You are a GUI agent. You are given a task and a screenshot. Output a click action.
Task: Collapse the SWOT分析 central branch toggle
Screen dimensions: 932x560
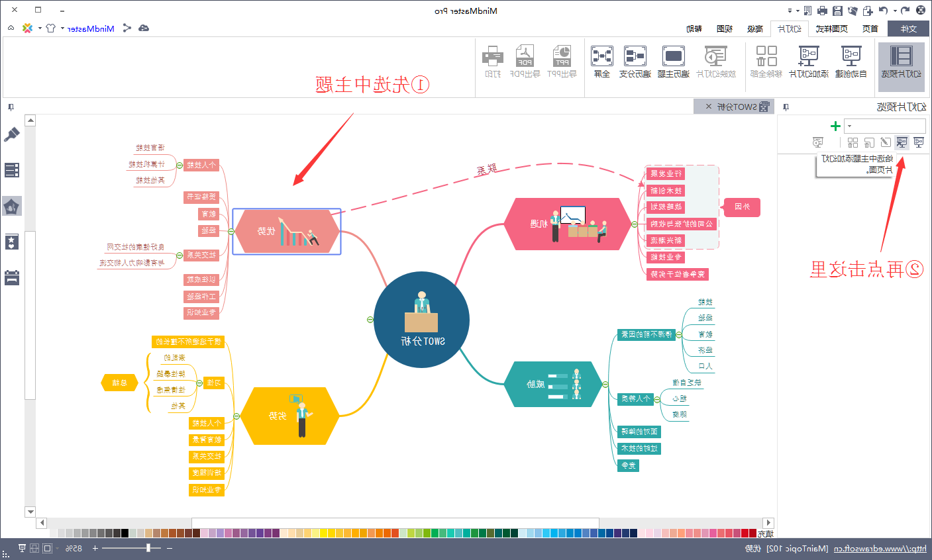(370, 320)
